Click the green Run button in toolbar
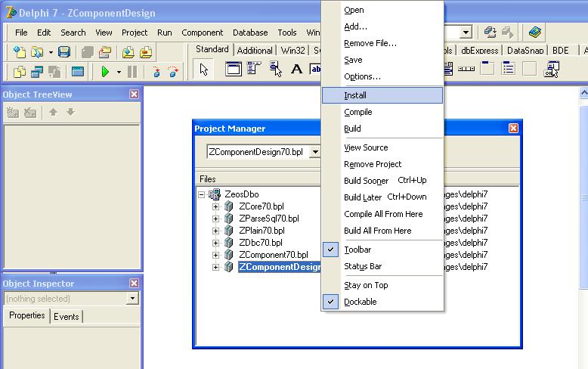Image resolution: width=588 pixels, height=369 pixels. (105, 72)
